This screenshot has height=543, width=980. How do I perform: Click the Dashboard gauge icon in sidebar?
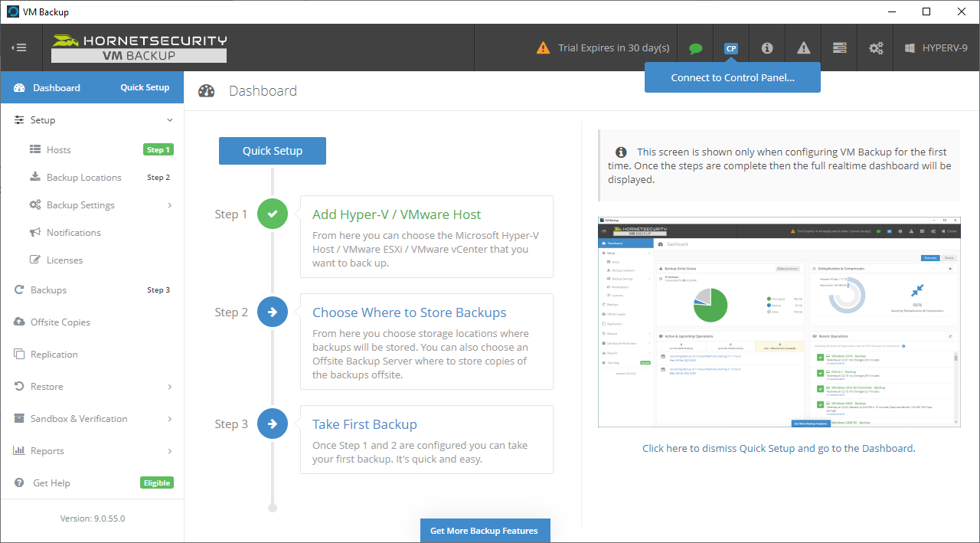[19, 87]
